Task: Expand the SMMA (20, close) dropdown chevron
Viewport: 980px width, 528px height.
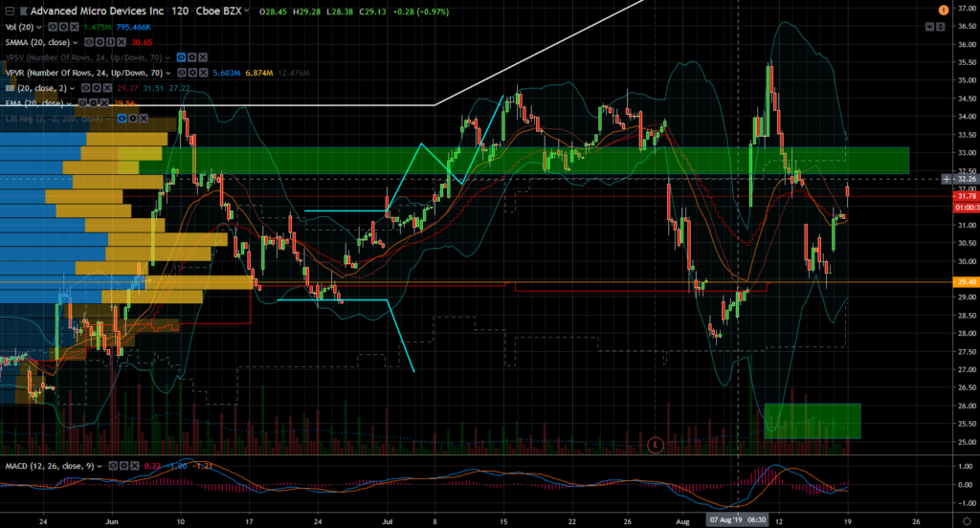Action: point(75,42)
